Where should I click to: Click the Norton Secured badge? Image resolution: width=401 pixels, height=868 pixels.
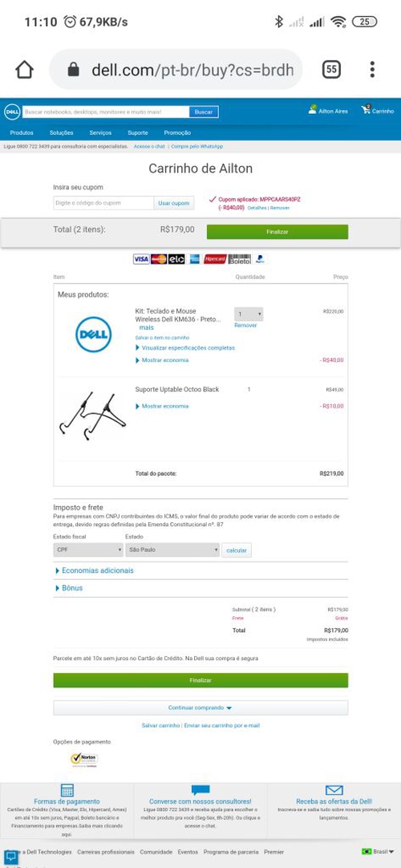pos(85,759)
